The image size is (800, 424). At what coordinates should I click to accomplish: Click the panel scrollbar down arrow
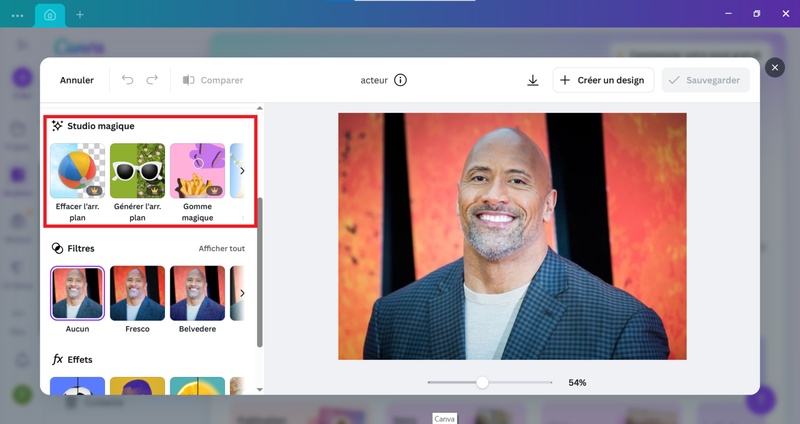point(260,390)
